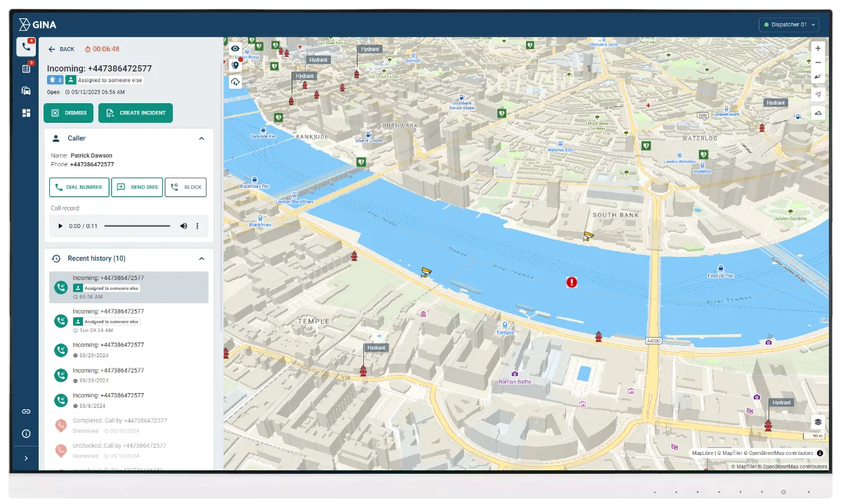Open the vehicles sidebar icon
The height and width of the screenshot is (504, 843).
26,91
